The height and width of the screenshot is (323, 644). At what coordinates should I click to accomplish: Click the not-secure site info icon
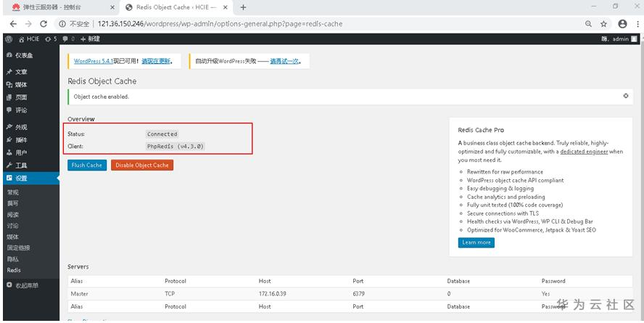[62, 24]
